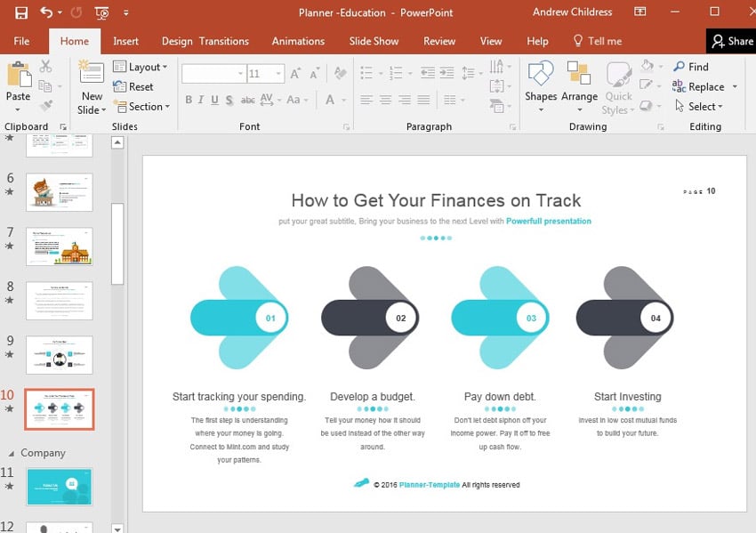Toggle Underline formatting
This screenshot has width=756, height=533.
pos(215,100)
